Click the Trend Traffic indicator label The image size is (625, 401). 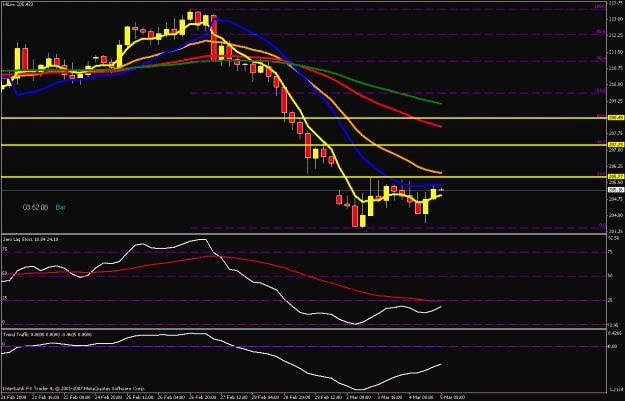pos(47,334)
